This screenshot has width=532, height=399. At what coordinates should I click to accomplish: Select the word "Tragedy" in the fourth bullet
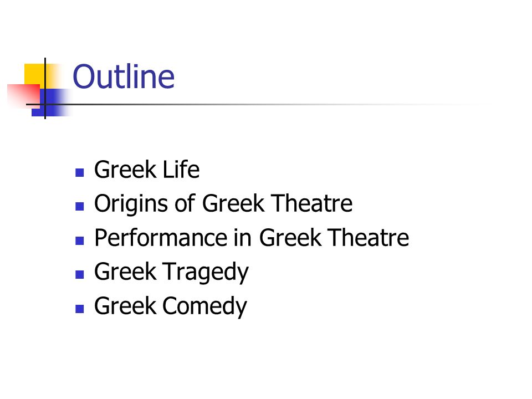click(x=206, y=273)
